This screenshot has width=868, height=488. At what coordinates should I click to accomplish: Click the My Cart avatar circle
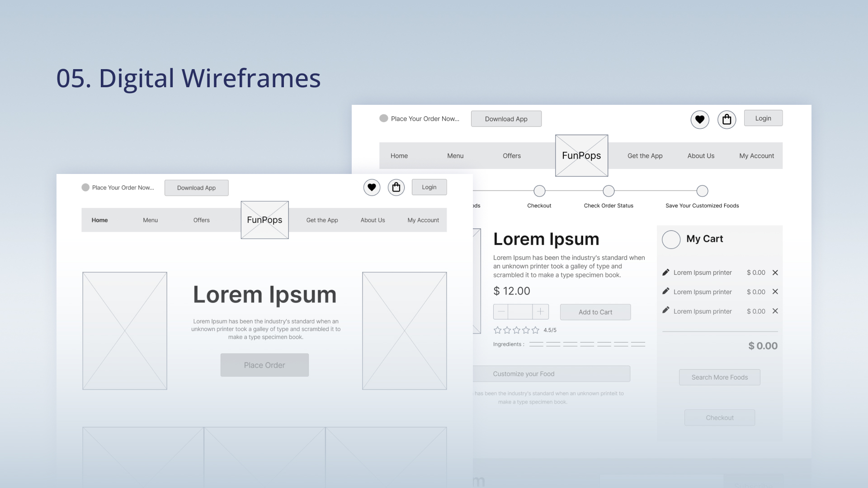click(x=671, y=239)
